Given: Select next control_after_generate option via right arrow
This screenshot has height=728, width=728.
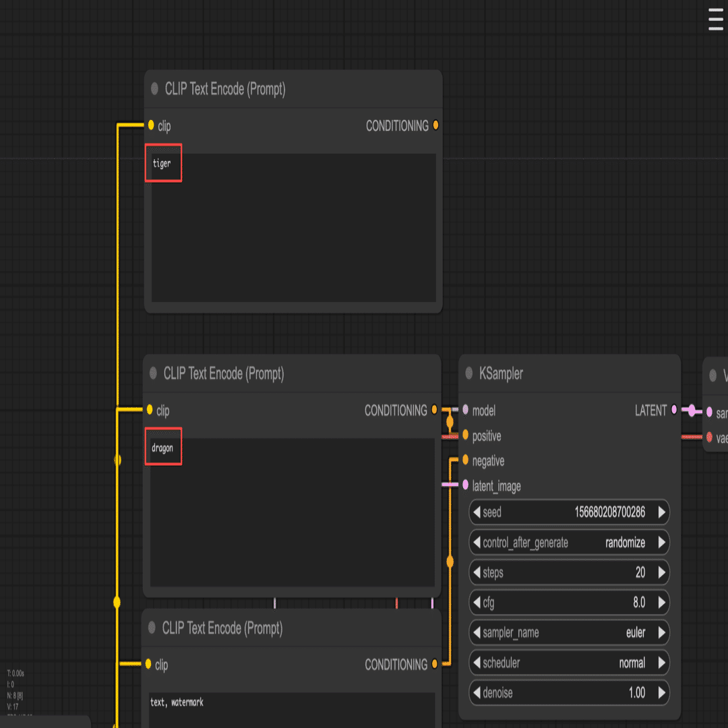Looking at the screenshot, I should (662, 542).
